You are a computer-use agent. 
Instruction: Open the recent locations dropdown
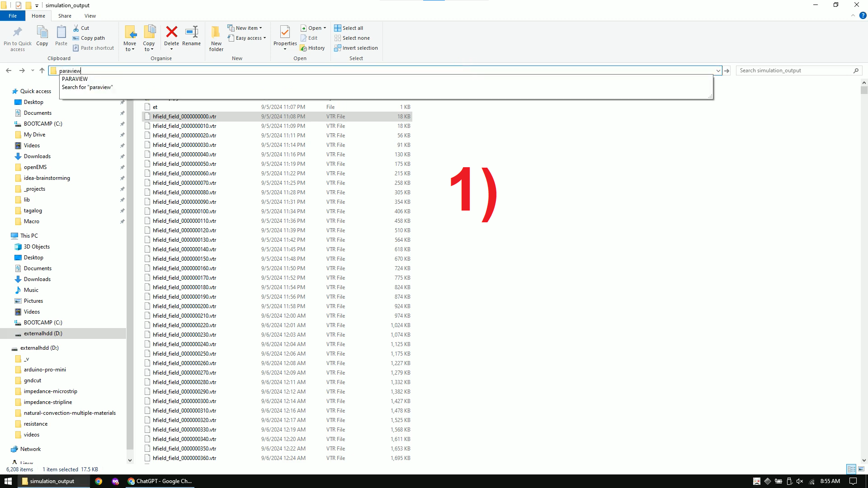[x=33, y=70]
